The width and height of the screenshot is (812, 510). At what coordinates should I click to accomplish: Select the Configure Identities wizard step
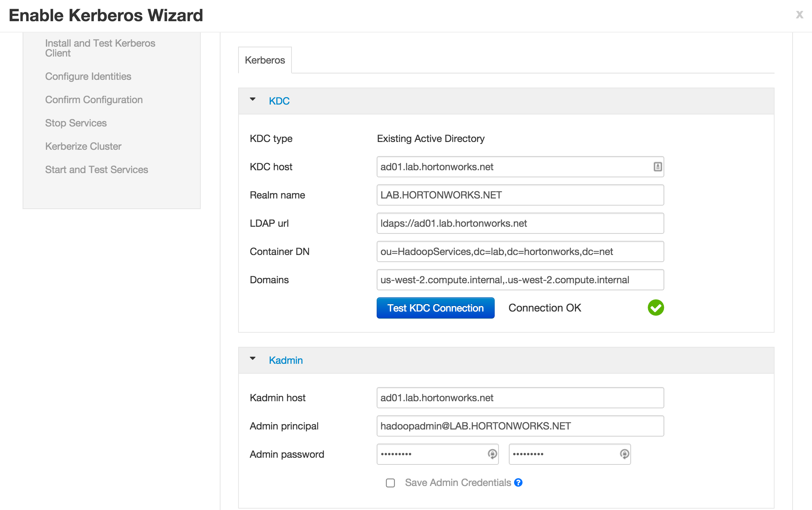(88, 76)
